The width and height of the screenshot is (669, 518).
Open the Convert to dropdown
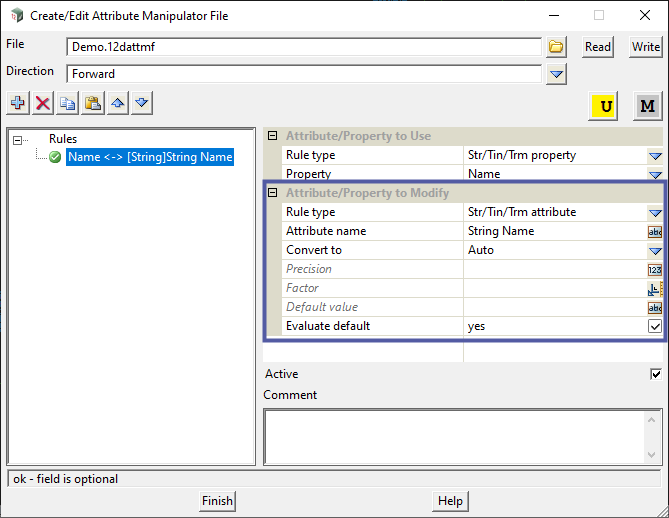[x=655, y=250]
